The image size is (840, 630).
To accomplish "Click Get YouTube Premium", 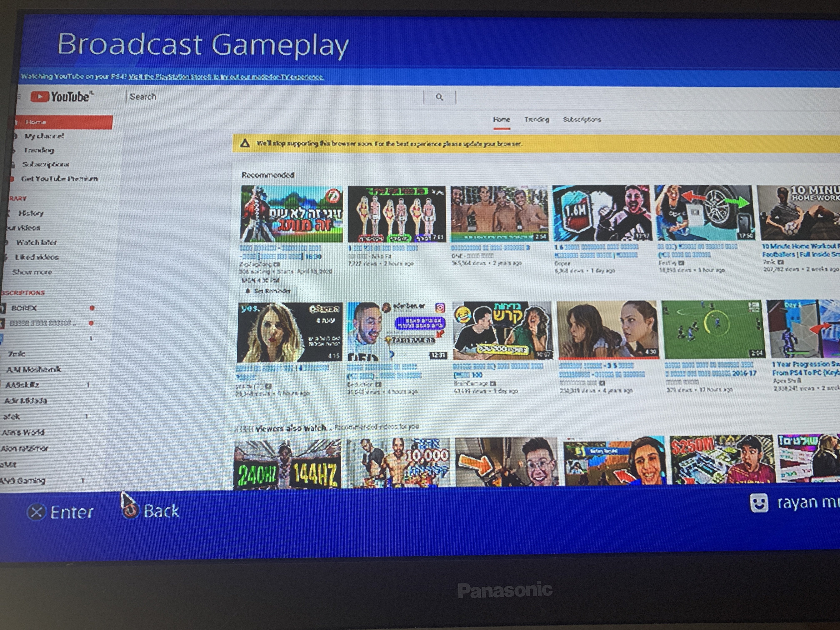I will (x=59, y=179).
